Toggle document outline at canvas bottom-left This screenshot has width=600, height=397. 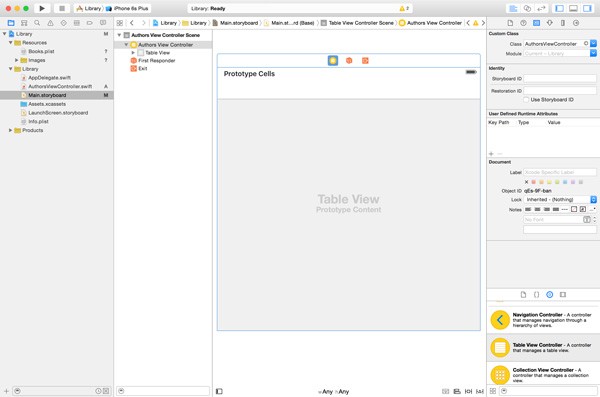[x=219, y=391]
